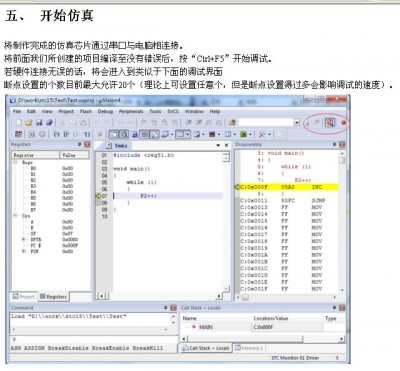Collapse the Sys group in Registers tree
The image size is (400, 371).
click(15, 216)
